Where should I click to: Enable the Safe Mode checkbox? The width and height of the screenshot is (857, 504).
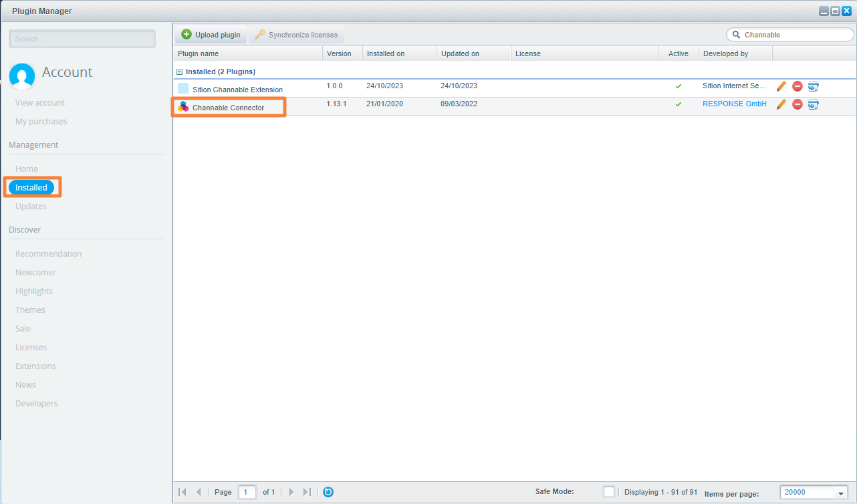click(x=608, y=492)
